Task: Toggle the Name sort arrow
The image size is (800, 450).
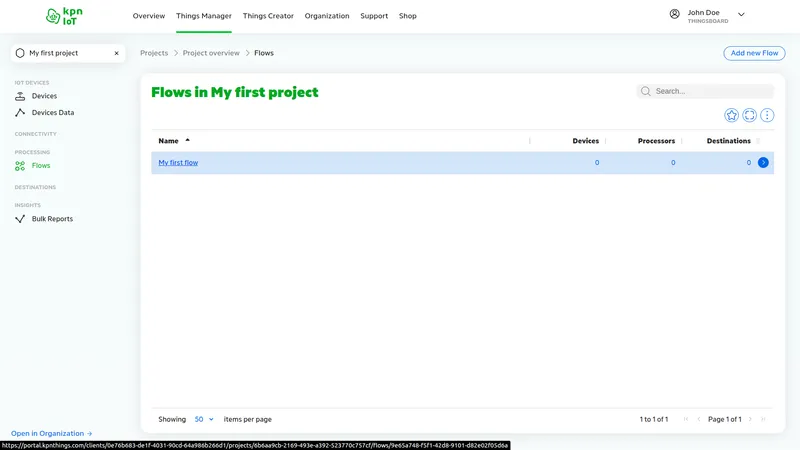Action: click(x=187, y=140)
